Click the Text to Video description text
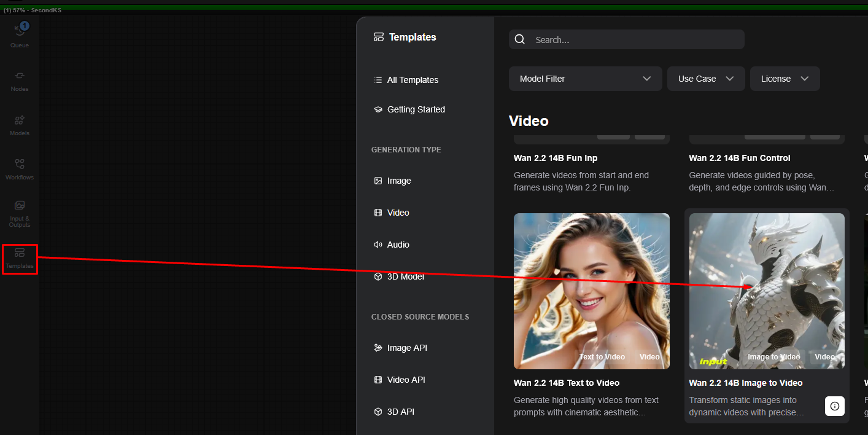Image resolution: width=868 pixels, height=435 pixels. click(586, 406)
